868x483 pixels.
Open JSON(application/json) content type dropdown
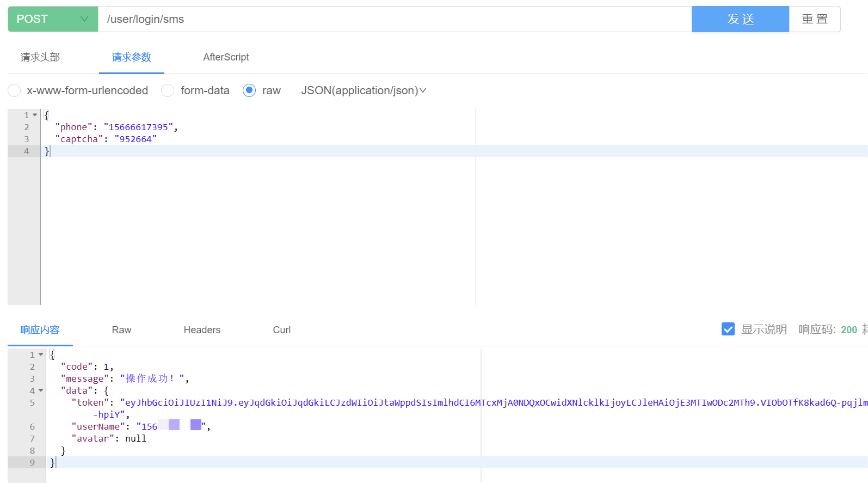[364, 90]
